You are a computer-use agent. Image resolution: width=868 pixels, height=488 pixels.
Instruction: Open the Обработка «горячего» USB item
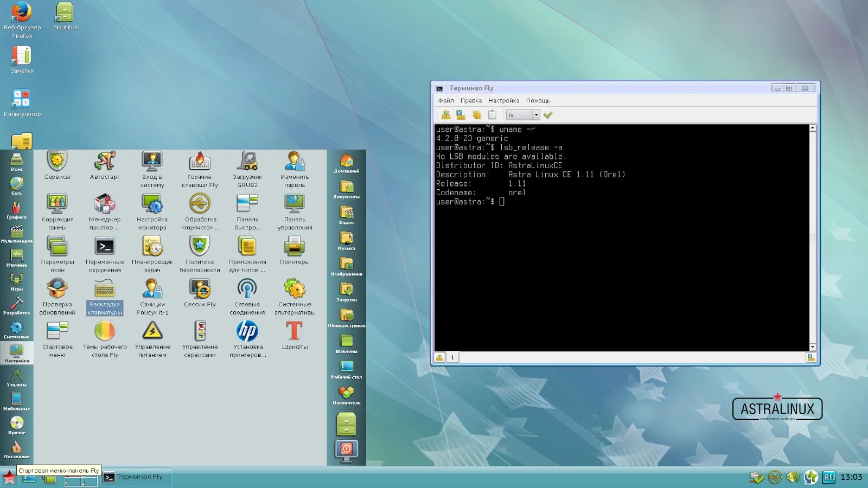tap(200, 212)
